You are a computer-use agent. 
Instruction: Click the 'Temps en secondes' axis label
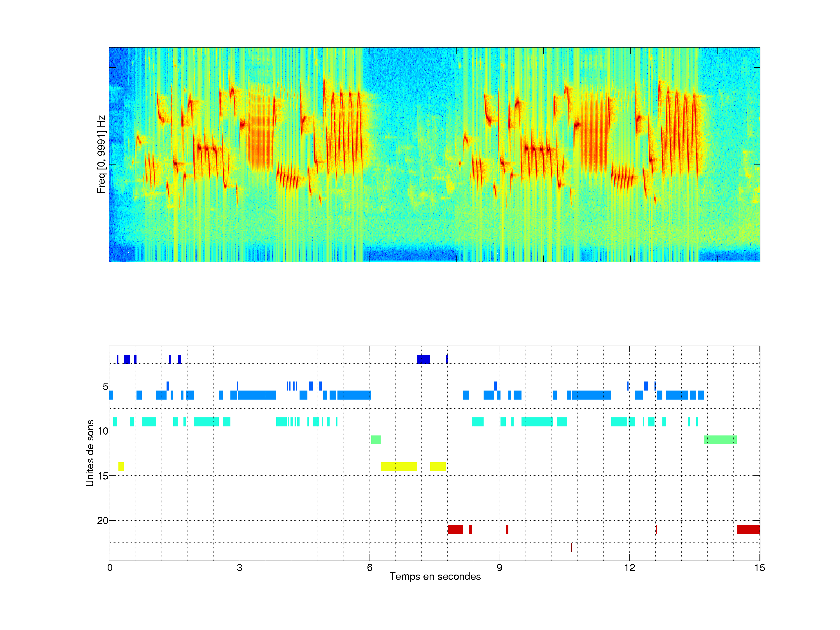click(435, 576)
